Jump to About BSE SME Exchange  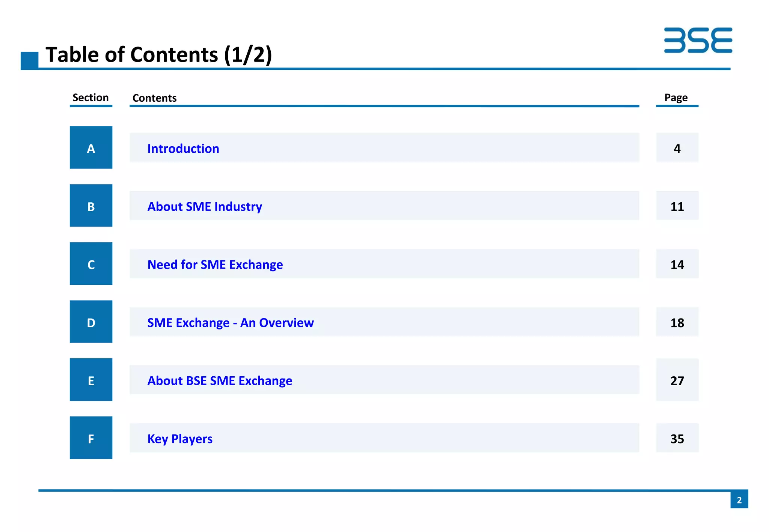220,381
